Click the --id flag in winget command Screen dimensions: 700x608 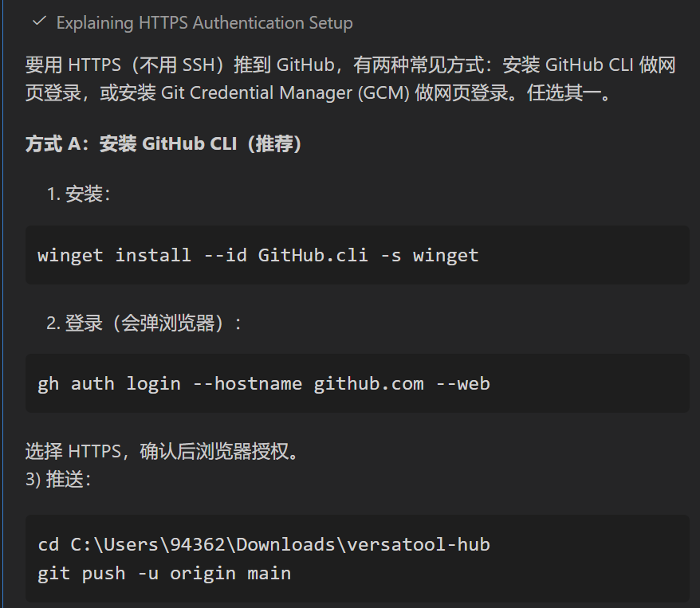tap(225, 256)
